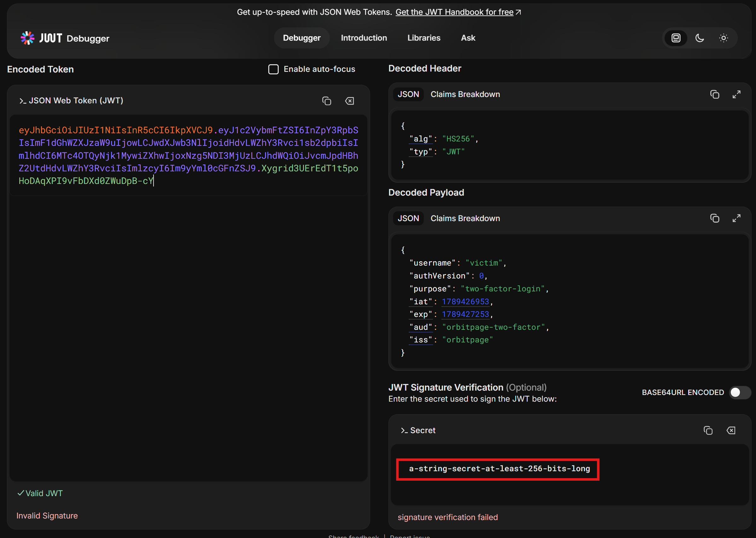
Task: Open the JWT Handbook free link
Action: click(458, 12)
